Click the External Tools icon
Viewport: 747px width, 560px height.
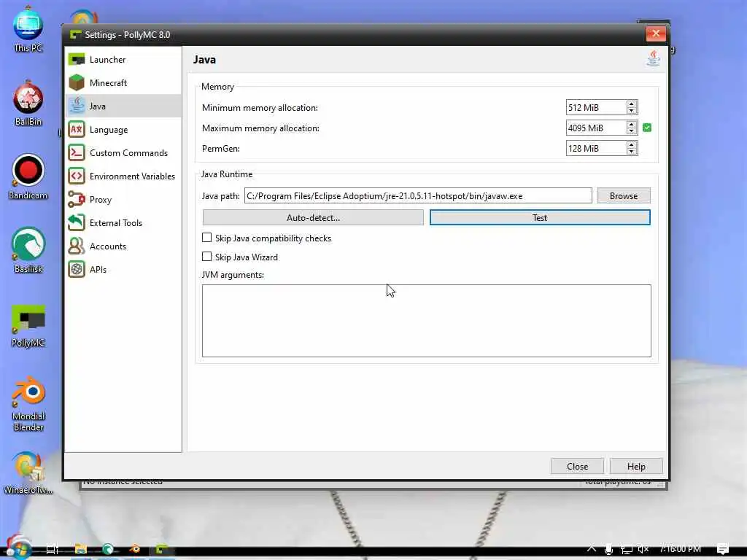coord(76,223)
